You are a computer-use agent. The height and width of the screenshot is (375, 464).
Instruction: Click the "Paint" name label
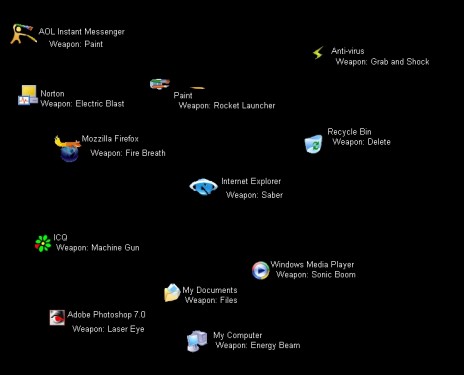click(183, 95)
